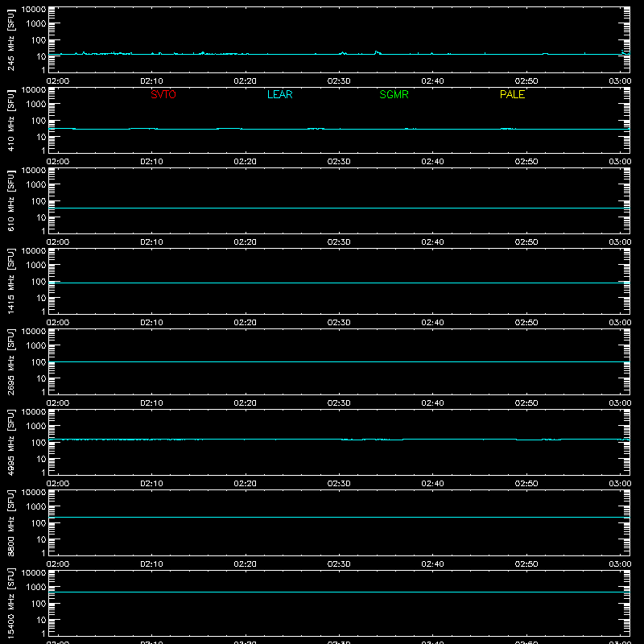
Task: Click the 4995 MHz flux dip near 02:50
Action: click(x=529, y=440)
